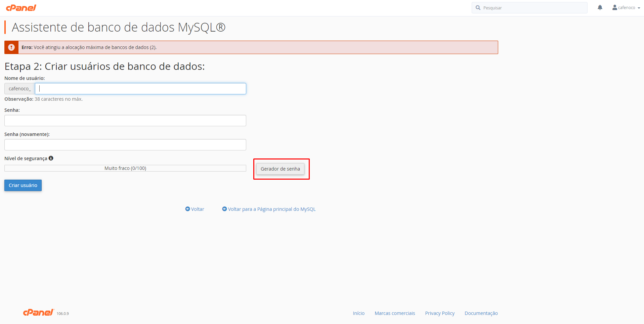
Task: Return to Página principal do MySQL link
Action: pos(272,209)
